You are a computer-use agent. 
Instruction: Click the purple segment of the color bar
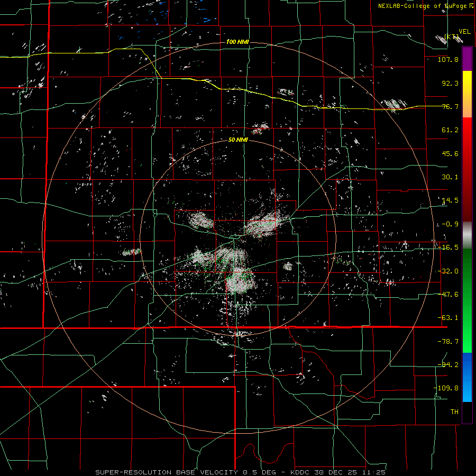[467, 59]
